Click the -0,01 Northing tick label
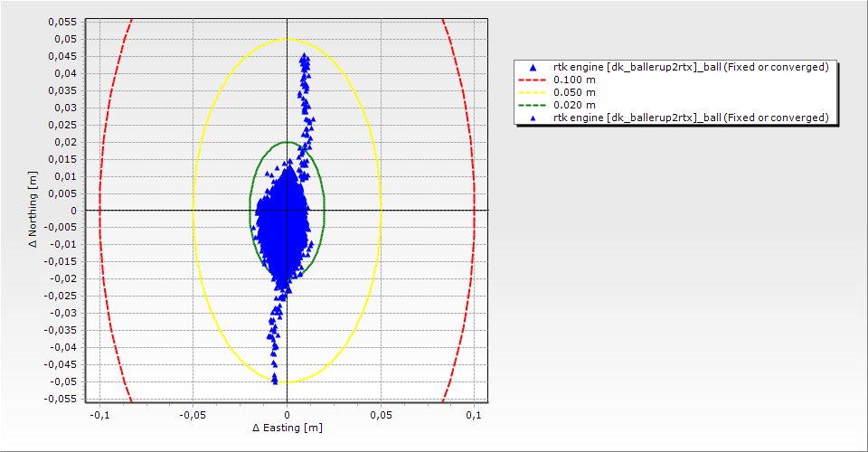The height and width of the screenshot is (452, 868). click(x=63, y=245)
